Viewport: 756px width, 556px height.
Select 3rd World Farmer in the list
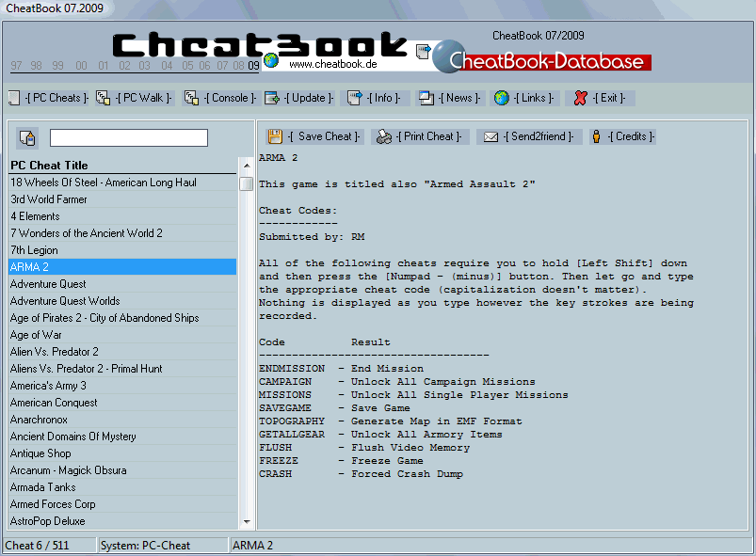(x=123, y=199)
